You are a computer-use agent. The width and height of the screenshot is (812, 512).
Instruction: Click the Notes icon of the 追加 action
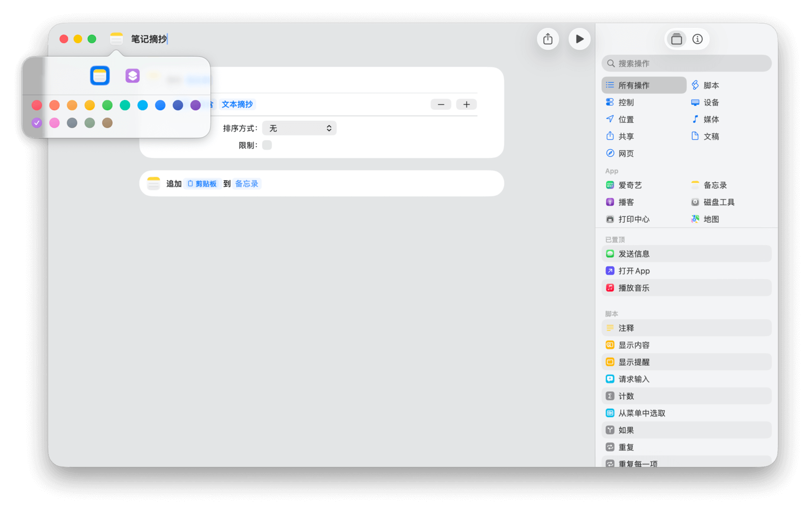[x=153, y=183]
